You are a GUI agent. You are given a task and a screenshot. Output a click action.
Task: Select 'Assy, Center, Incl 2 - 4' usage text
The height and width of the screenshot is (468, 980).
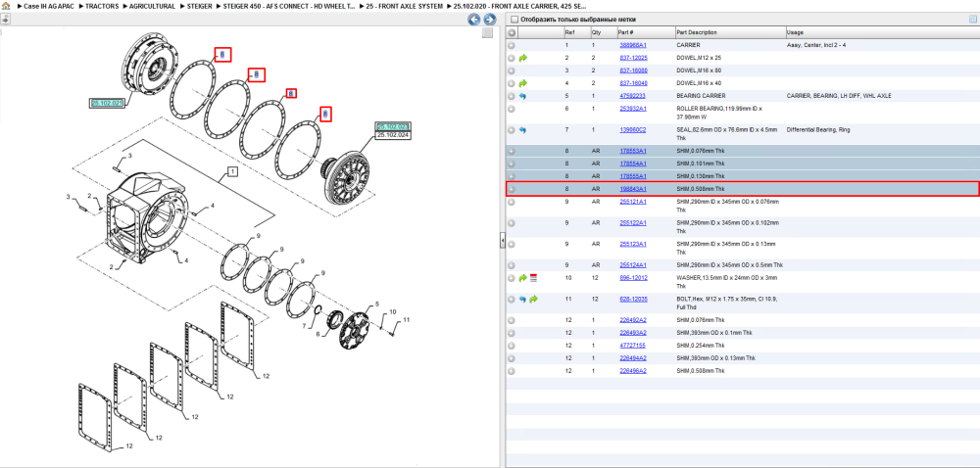(x=815, y=46)
